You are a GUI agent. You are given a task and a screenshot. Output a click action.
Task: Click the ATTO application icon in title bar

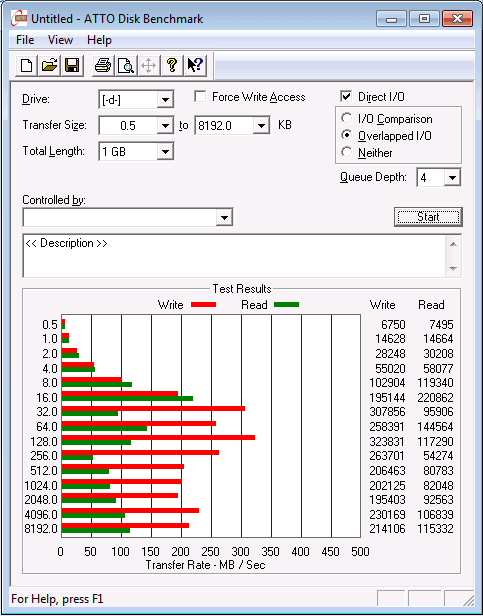coord(19,18)
